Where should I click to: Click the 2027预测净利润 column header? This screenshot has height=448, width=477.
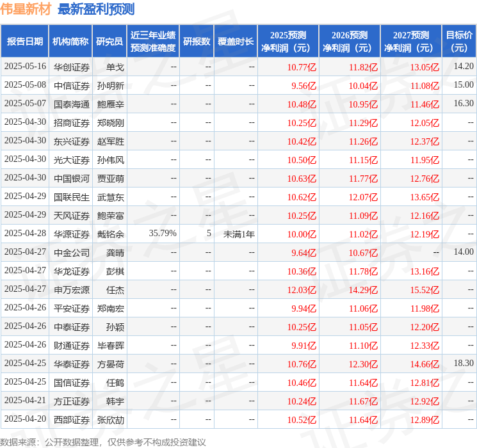point(411,42)
